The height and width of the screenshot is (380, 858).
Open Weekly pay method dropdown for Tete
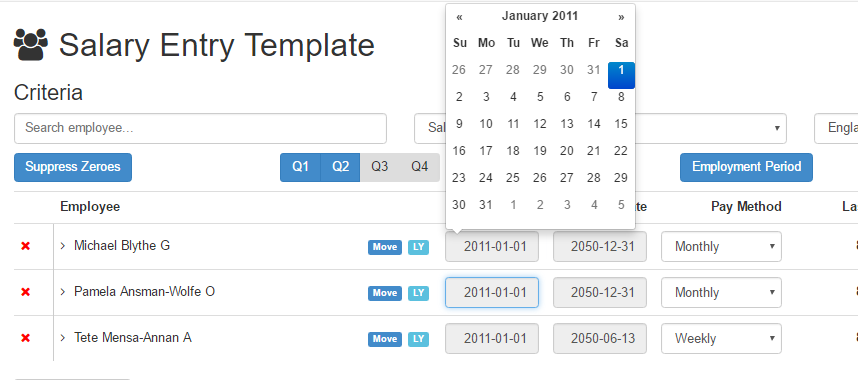tap(721, 338)
